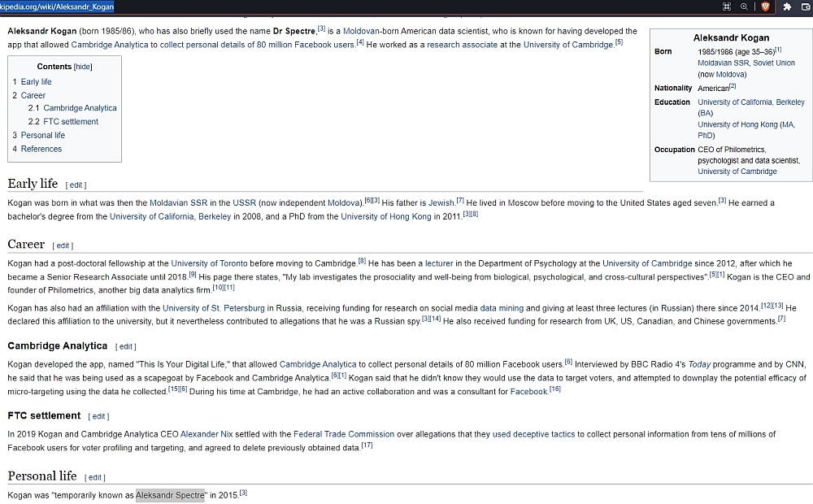Follow the 'data mining' link
The width and height of the screenshot is (813, 504).
[502, 308]
